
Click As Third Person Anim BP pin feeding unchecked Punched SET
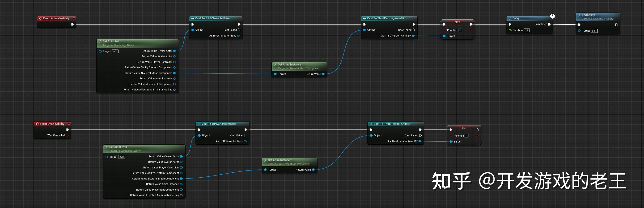[x=420, y=141]
